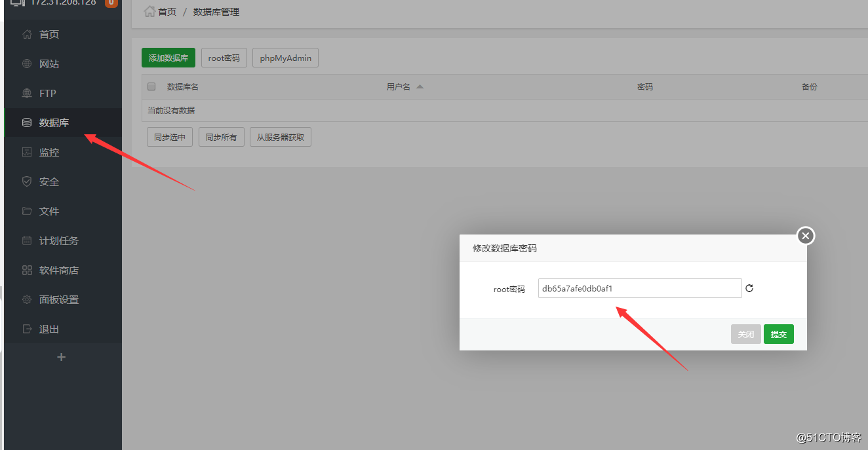868x450 pixels.
Task: Open 数据库管理 from the breadcrumb
Action: coord(216,11)
